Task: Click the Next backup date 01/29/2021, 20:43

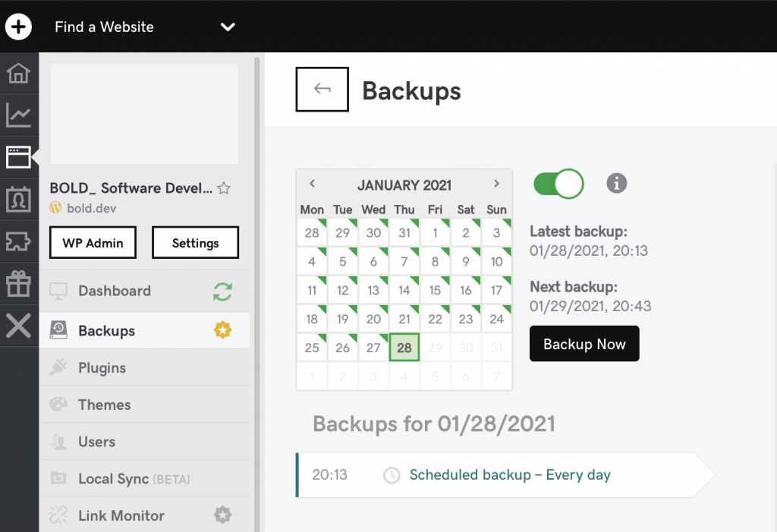Action: [590, 306]
